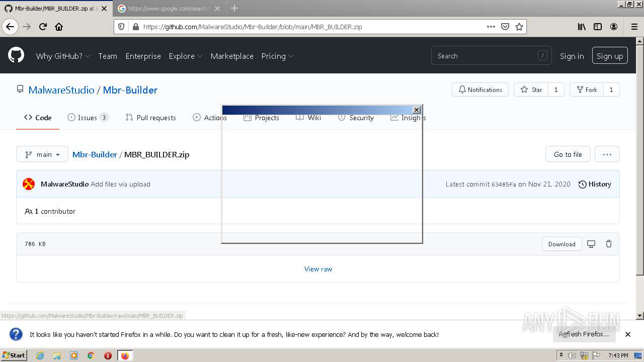
Task: Open the commit hash 63485fa link
Action: (x=504, y=185)
